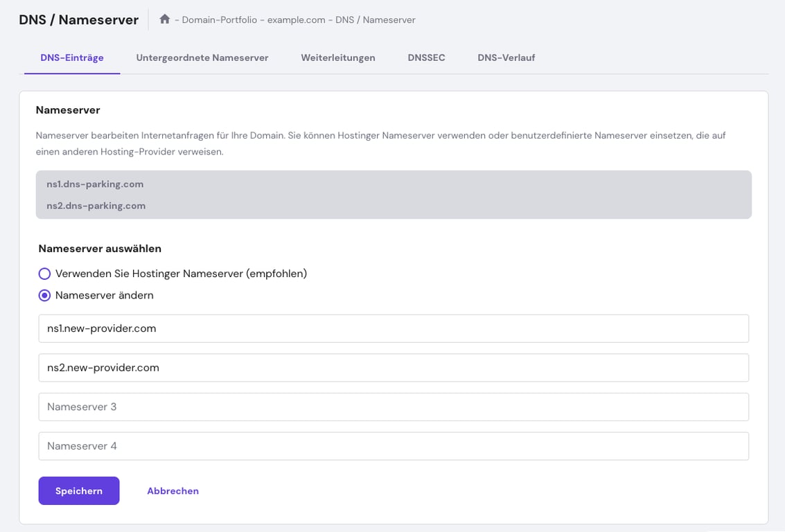The height and width of the screenshot is (532, 785).
Task: Open the DNS-Verlauf tab
Action: pos(505,57)
